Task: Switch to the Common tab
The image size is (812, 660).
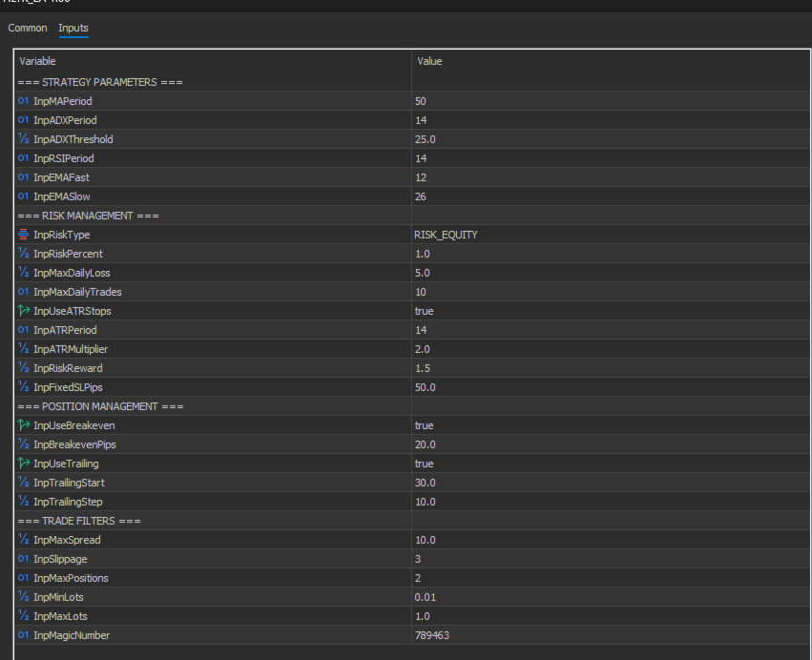Action: [28, 28]
